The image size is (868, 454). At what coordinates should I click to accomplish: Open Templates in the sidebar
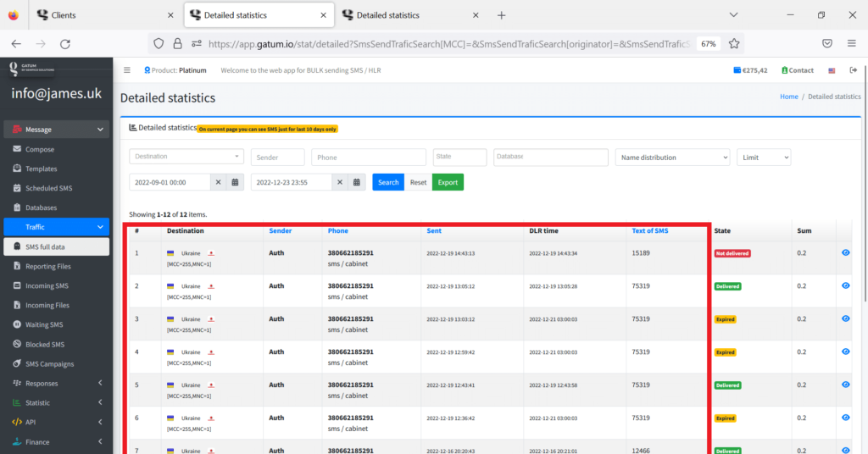[41, 169]
